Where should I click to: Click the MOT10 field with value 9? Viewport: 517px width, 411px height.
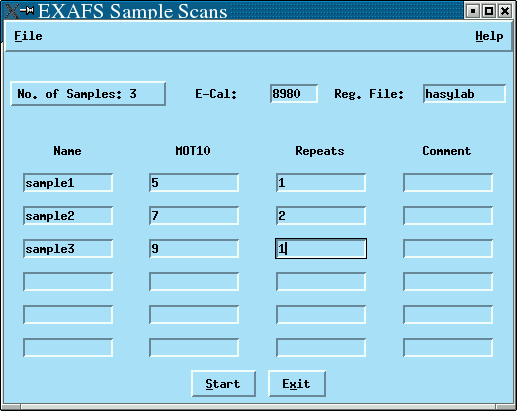click(194, 249)
